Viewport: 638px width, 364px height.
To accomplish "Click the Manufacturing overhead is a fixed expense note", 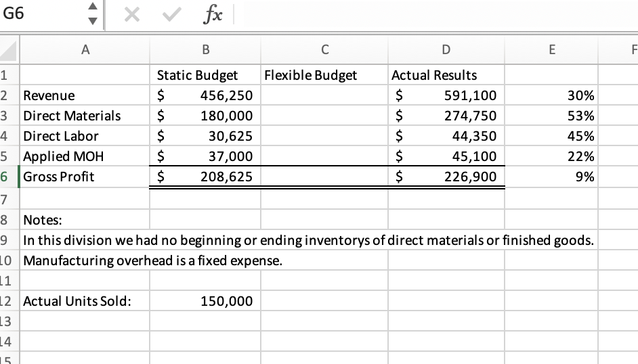I will (x=152, y=260).
